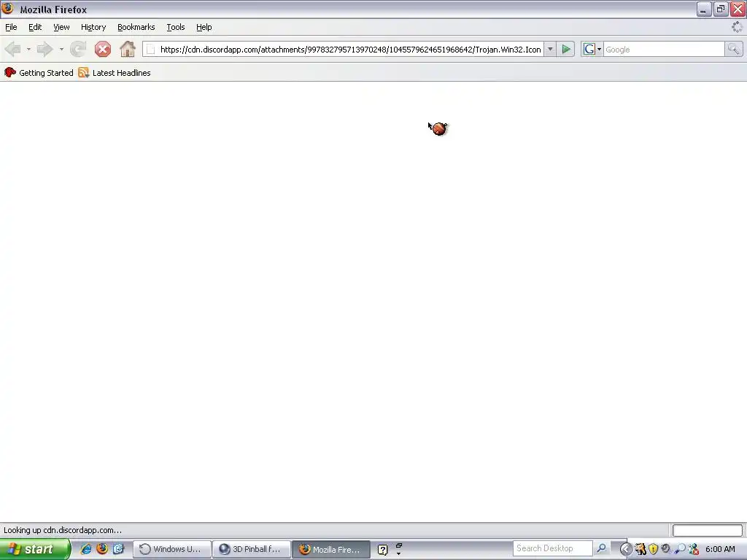This screenshot has height=560, width=747.
Task: Click the yellow security shield tray icon
Action: (x=653, y=550)
